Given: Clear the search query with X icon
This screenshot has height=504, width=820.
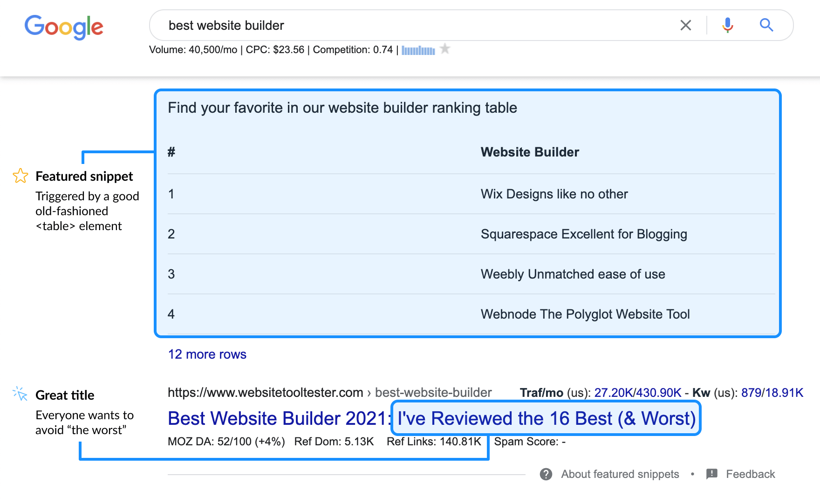Looking at the screenshot, I should [x=685, y=25].
